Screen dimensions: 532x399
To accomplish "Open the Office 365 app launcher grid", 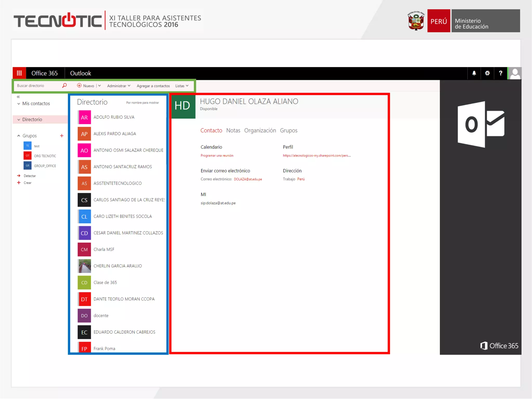I will pyautogui.click(x=19, y=73).
